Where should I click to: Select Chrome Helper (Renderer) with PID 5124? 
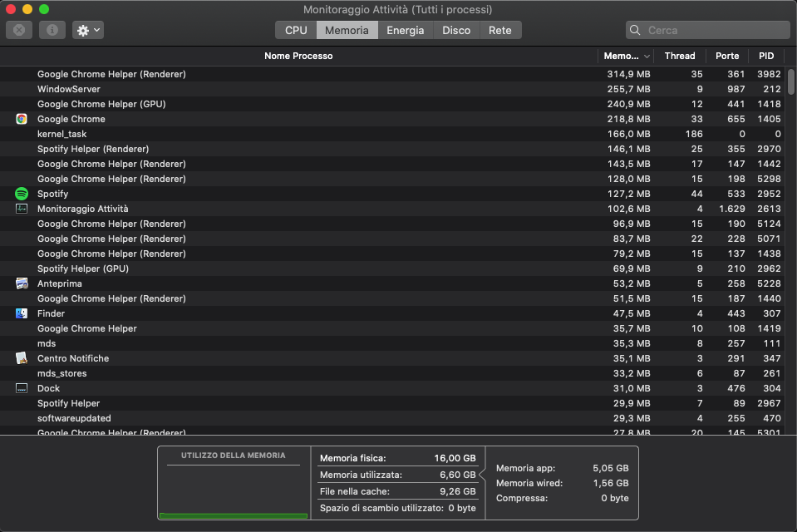[x=392, y=224]
